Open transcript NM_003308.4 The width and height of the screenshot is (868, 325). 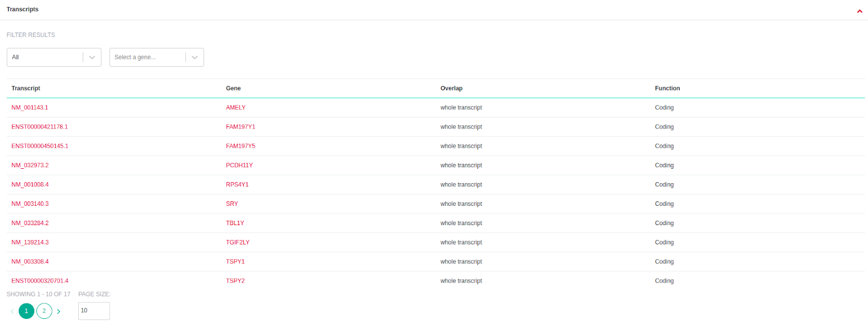[30, 262]
